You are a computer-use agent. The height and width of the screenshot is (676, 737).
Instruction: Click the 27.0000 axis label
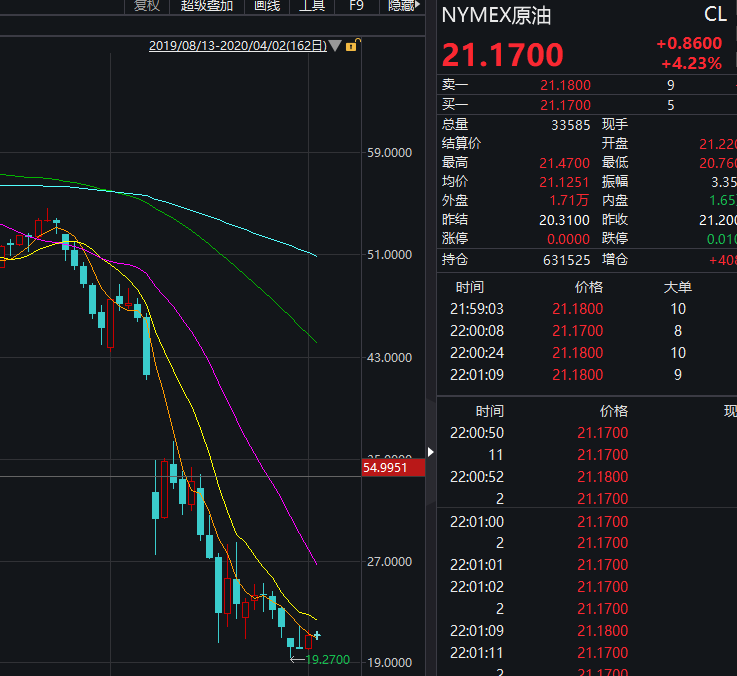pos(389,562)
